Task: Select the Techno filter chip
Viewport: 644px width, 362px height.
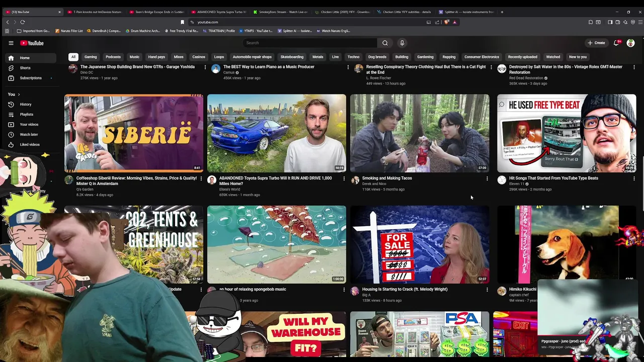Action: click(353, 57)
